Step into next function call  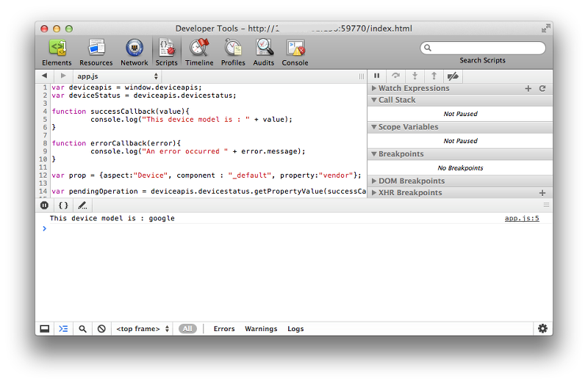[415, 76]
